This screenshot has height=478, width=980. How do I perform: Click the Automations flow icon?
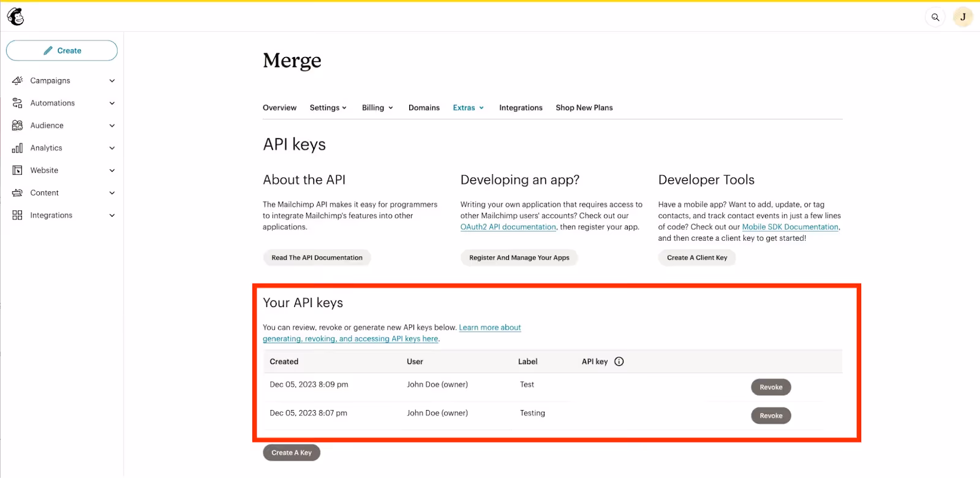[x=17, y=103]
